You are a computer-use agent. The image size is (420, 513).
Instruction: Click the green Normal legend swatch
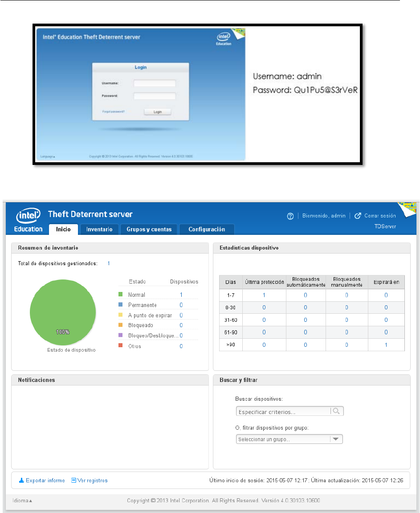(120, 295)
